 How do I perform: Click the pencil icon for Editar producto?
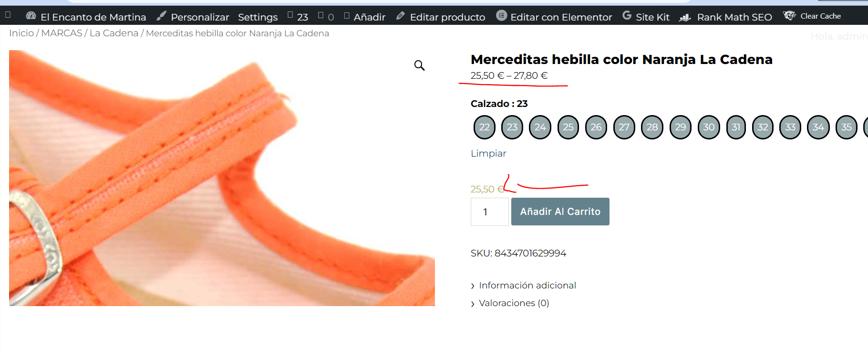[x=401, y=16]
